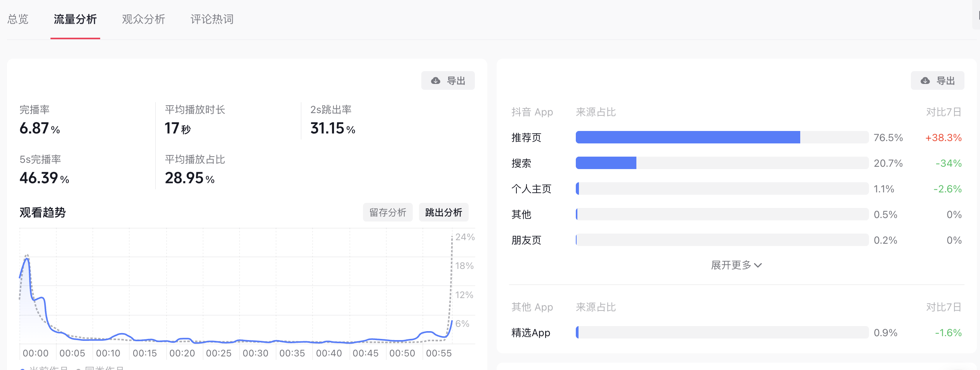Click the 76.5% share value
The height and width of the screenshot is (370, 980).
click(x=888, y=138)
